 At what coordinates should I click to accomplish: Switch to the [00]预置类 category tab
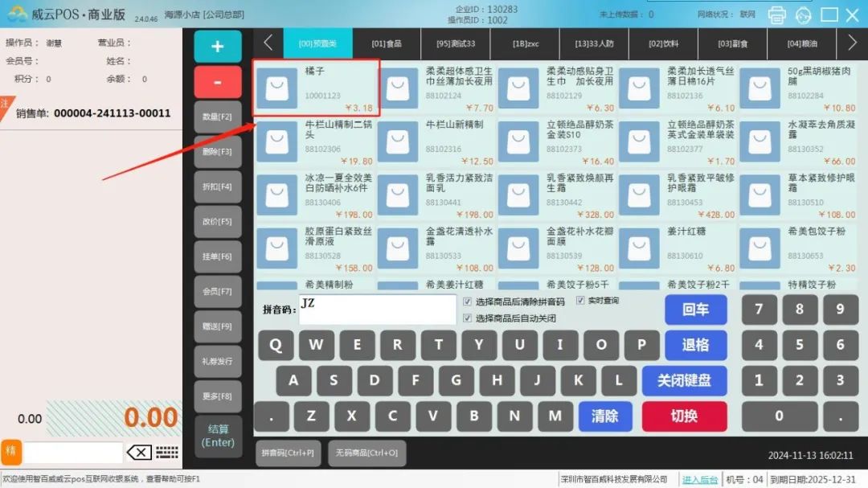click(x=317, y=43)
